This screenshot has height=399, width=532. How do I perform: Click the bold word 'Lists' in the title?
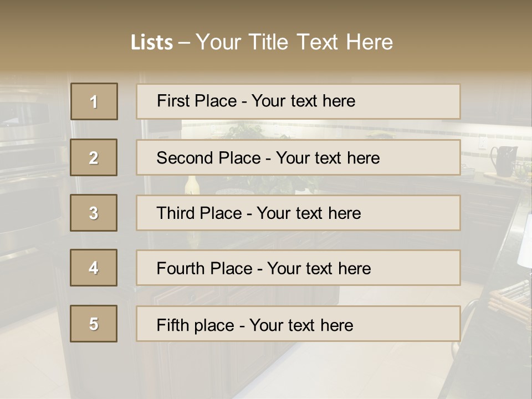pos(151,43)
